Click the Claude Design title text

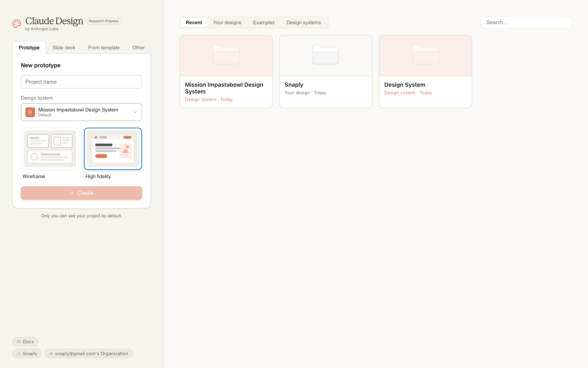[x=54, y=21]
